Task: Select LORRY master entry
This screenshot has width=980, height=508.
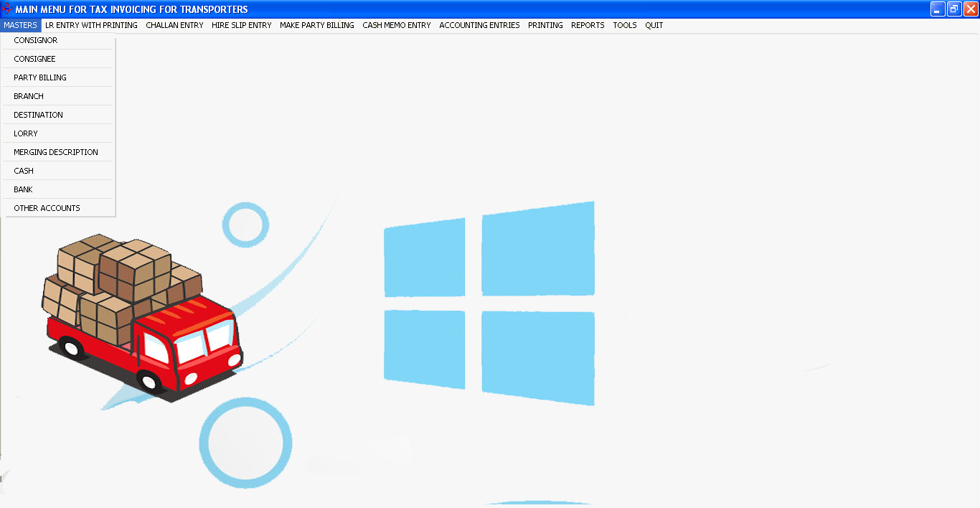Action: click(25, 133)
